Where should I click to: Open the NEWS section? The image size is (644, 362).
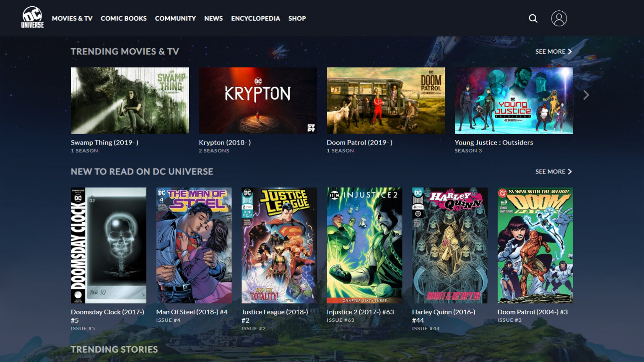click(213, 18)
